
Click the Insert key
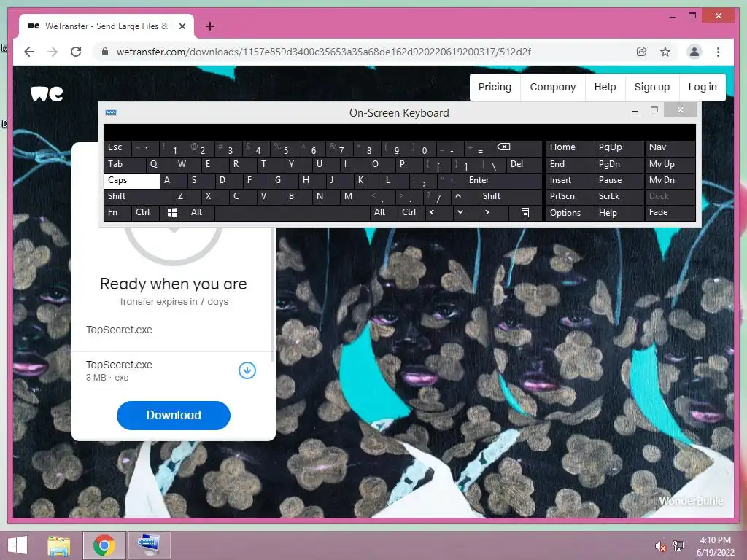click(569, 181)
